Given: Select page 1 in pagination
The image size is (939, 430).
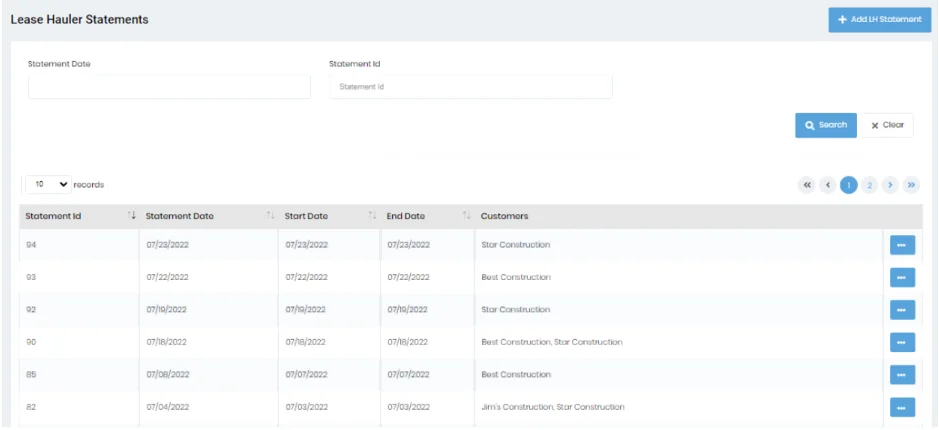Looking at the screenshot, I should 849,185.
